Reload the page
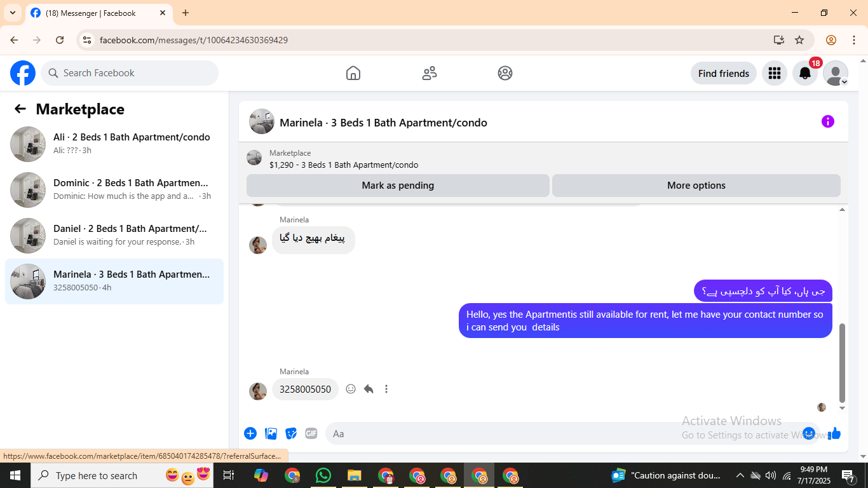The height and width of the screenshot is (488, 868). coord(60,40)
